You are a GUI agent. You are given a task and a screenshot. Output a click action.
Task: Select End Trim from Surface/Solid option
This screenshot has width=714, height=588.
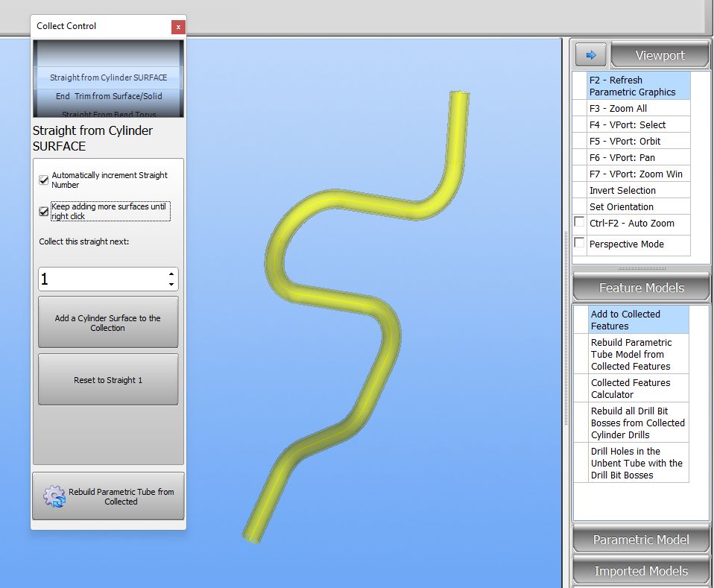coord(108,96)
